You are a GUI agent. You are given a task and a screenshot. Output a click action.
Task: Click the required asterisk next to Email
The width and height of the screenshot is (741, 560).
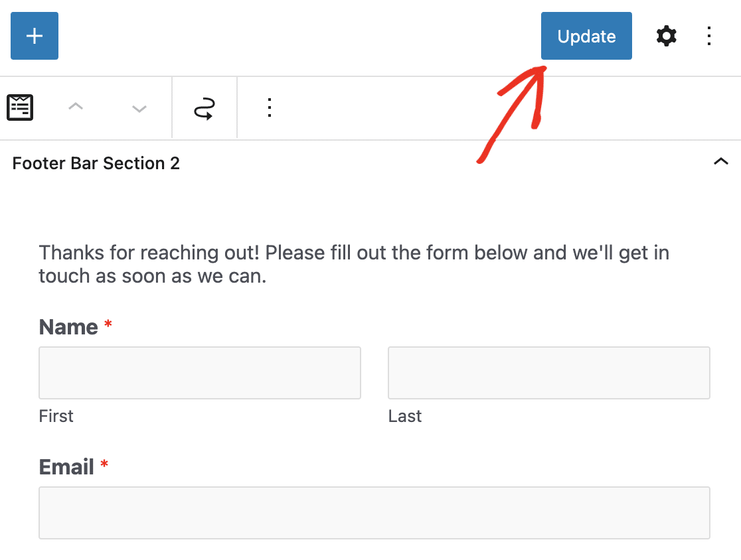point(104,466)
